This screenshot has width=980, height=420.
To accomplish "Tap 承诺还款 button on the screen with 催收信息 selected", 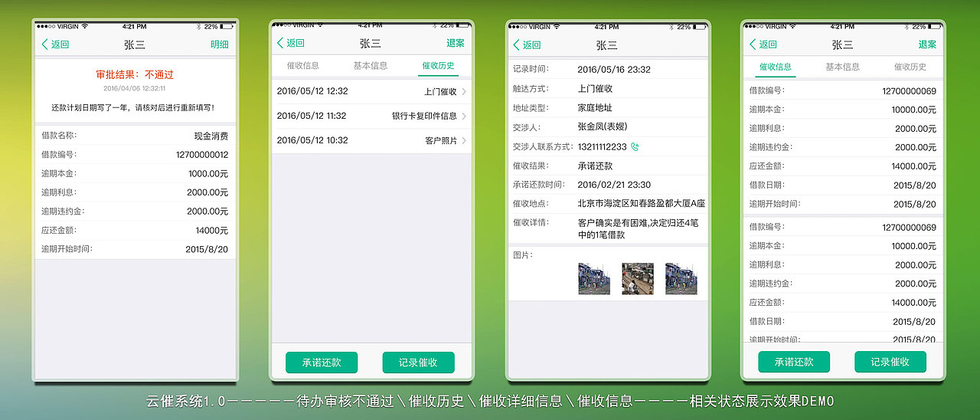I will pyautogui.click(x=794, y=362).
